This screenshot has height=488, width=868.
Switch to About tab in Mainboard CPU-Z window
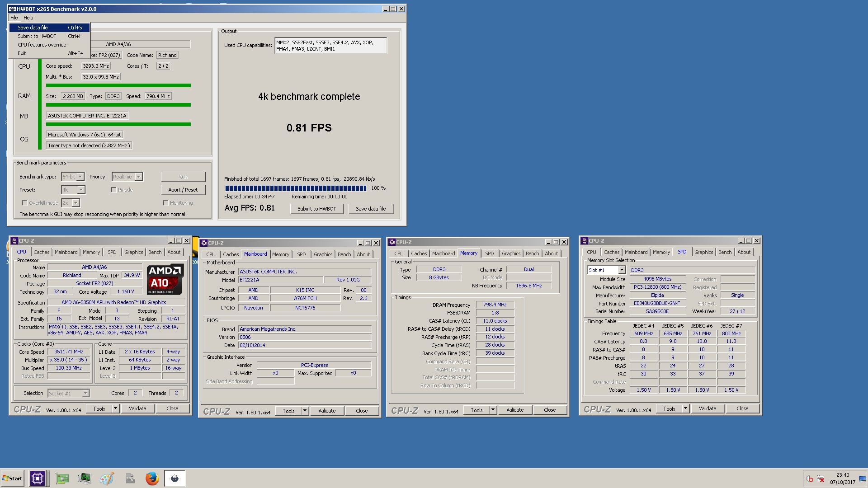point(363,254)
